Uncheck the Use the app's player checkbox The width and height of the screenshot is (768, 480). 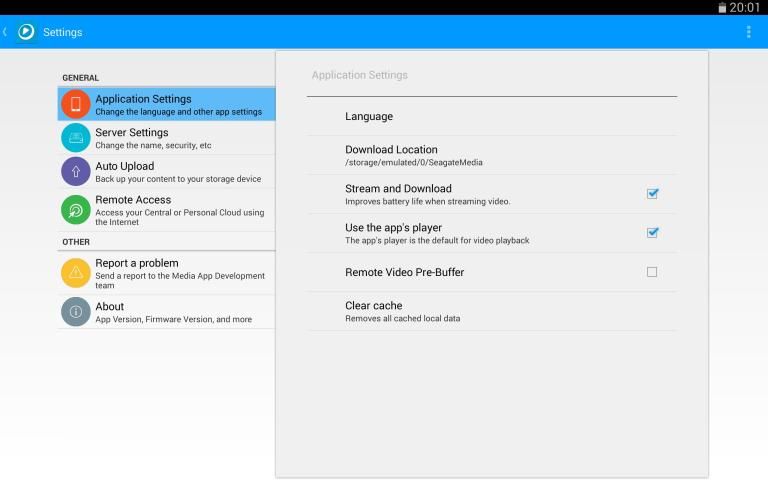click(652, 233)
